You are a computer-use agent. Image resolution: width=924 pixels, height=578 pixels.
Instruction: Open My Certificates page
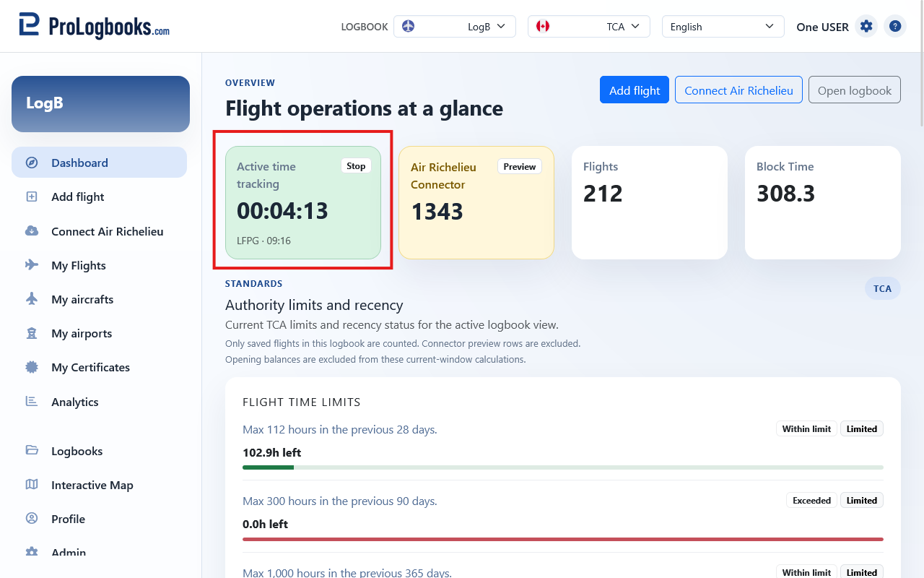[99, 367]
